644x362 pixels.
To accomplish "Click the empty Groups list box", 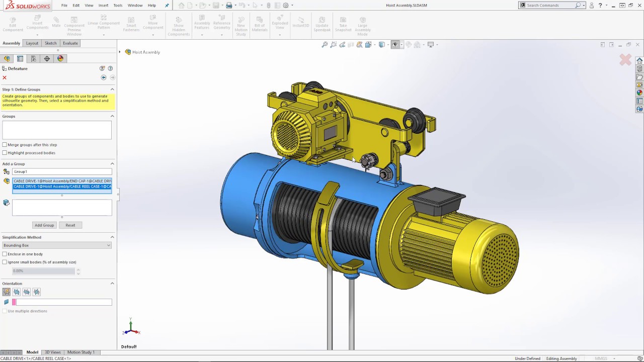I will coord(57,130).
